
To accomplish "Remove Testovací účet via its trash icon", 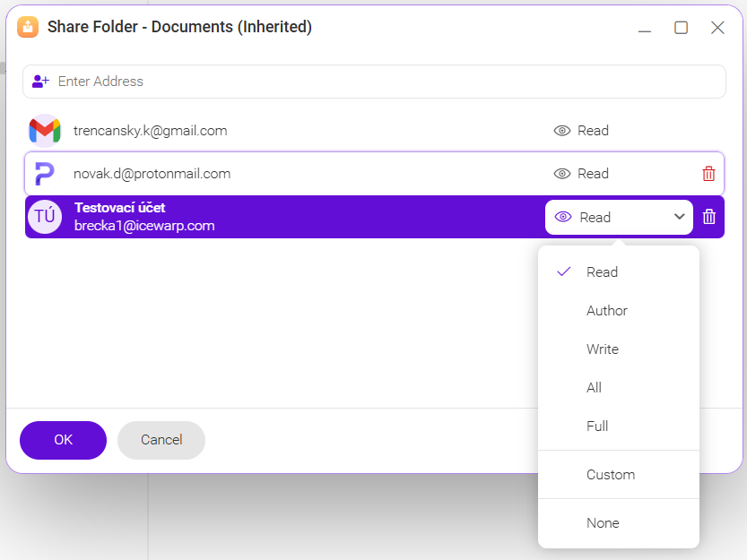I will click(x=709, y=217).
